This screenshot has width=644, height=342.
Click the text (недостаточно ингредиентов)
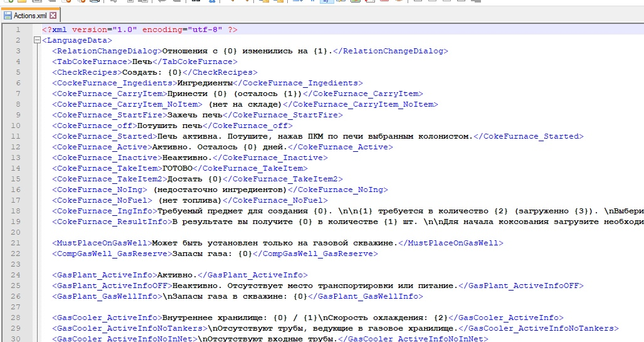pyautogui.click(x=220, y=190)
